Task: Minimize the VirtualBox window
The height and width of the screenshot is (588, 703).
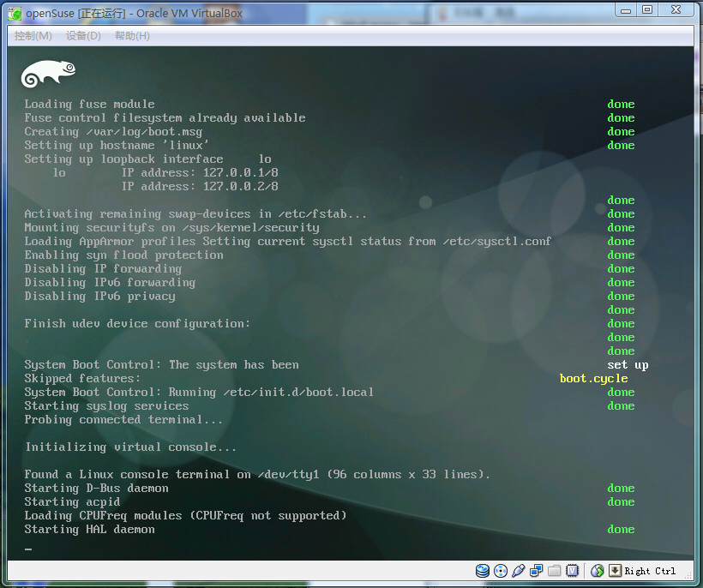Action: click(626, 10)
